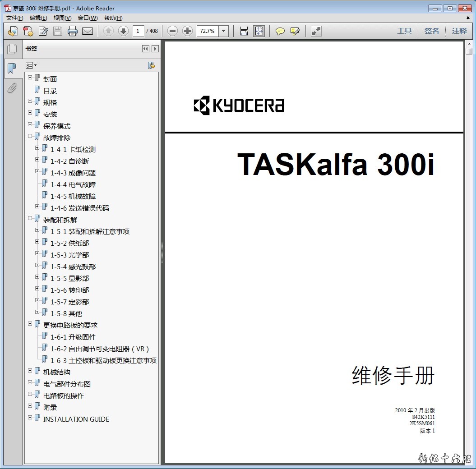
Task: Click the print icon in toolbar
Action: click(72, 31)
